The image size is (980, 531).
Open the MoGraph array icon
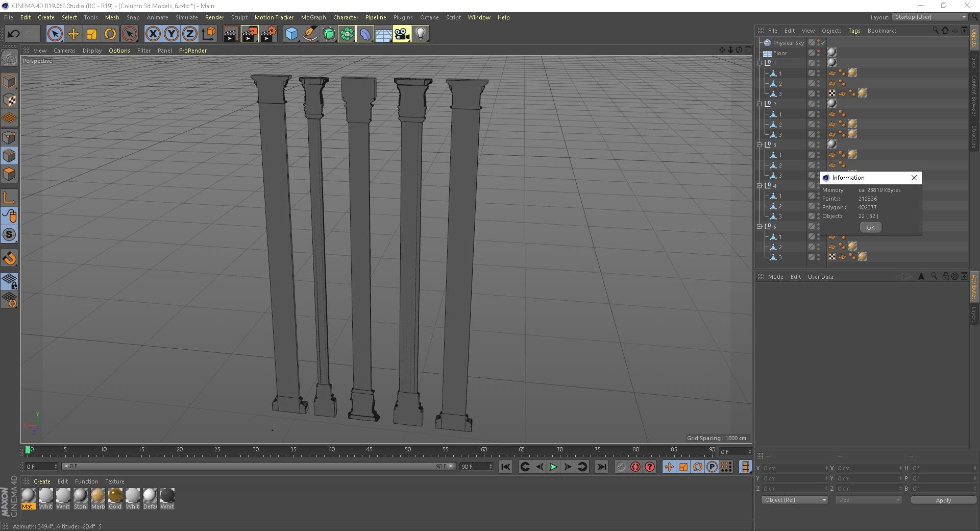coord(347,34)
